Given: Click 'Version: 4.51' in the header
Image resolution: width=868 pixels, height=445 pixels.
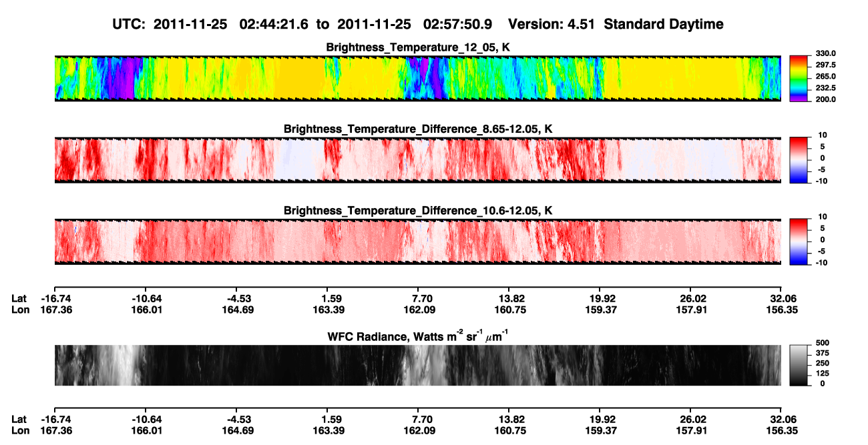Looking at the screenshot, I should coord(552,24).
